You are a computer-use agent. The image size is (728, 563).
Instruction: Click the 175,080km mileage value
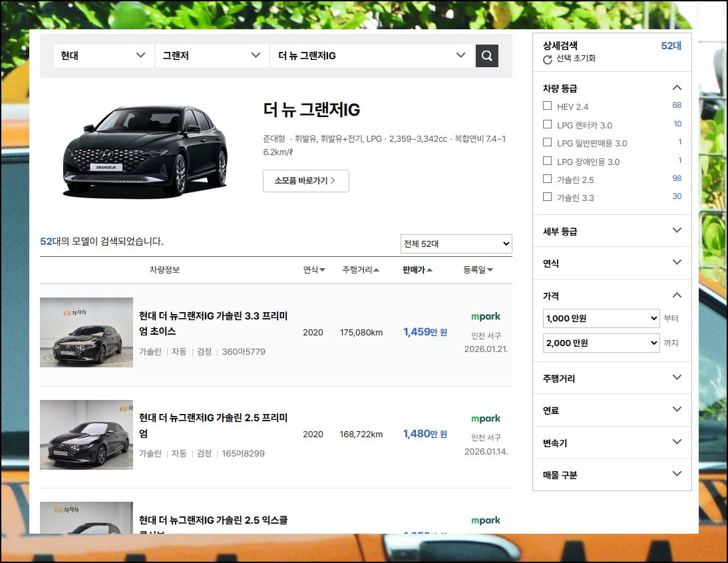[x=361, y=332]
